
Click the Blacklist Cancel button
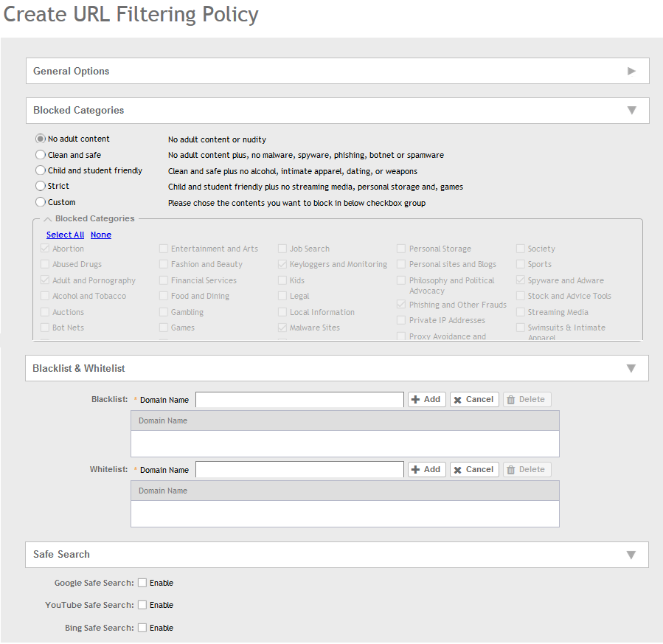(x=474, y=399)
